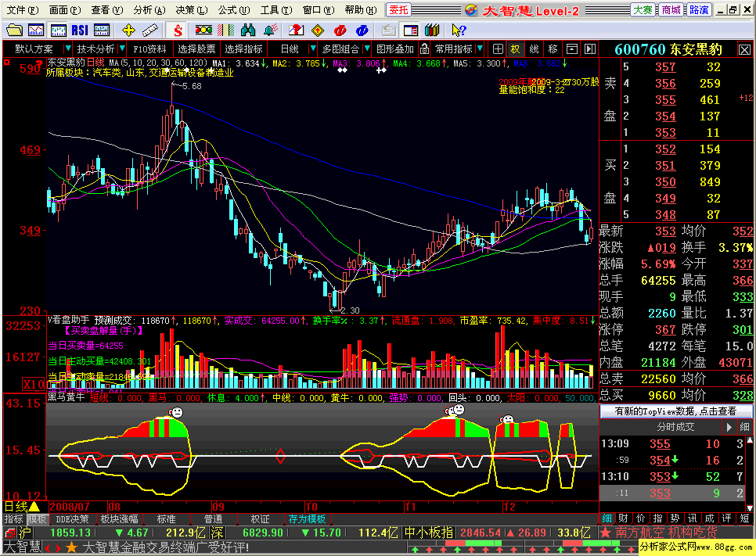The height and width of the screenshot is (556, 756).
Task: Click the 南方航空 机构吃货 news headline
Action: pyautogui.click(x=665, y=533)
